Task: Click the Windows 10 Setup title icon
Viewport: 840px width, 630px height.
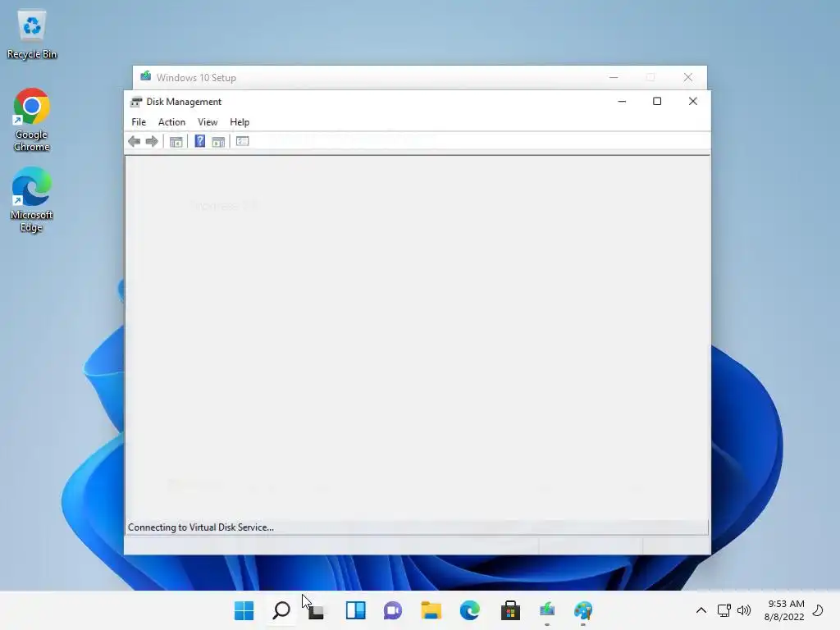Action: (146, 76)
